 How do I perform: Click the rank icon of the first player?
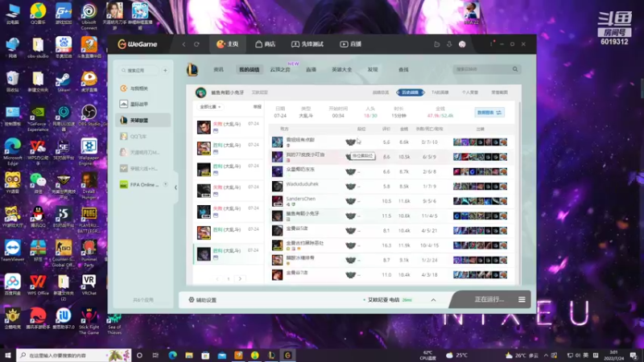350,142
